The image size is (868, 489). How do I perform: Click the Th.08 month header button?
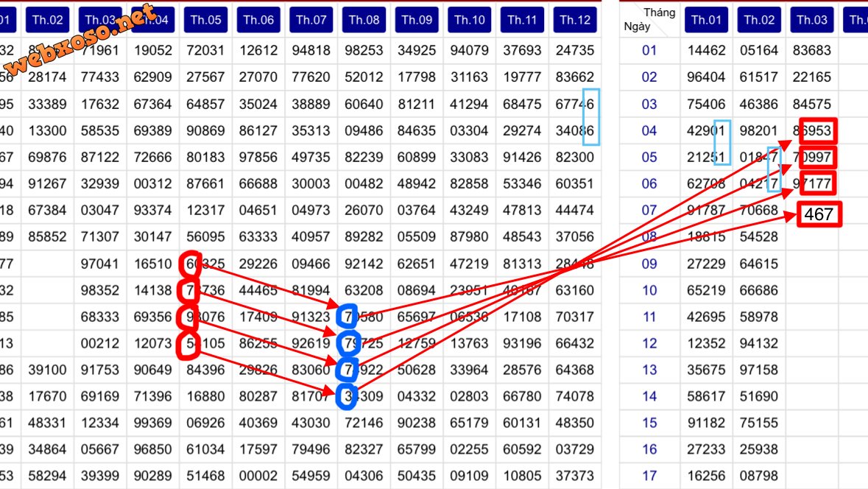point(364,20)
